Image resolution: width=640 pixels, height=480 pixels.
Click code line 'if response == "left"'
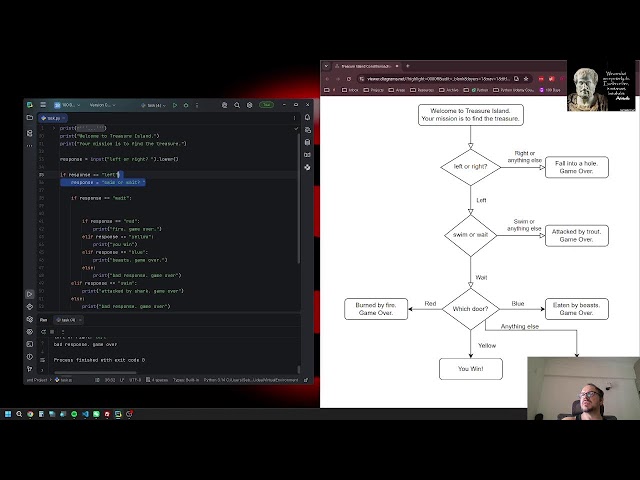tap(89, 175)
